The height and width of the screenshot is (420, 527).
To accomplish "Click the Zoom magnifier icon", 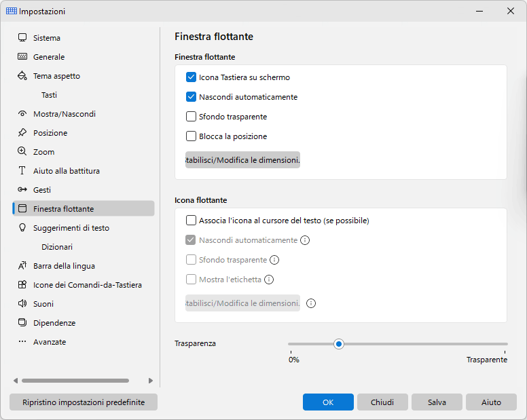I will [x=22, y=151].
